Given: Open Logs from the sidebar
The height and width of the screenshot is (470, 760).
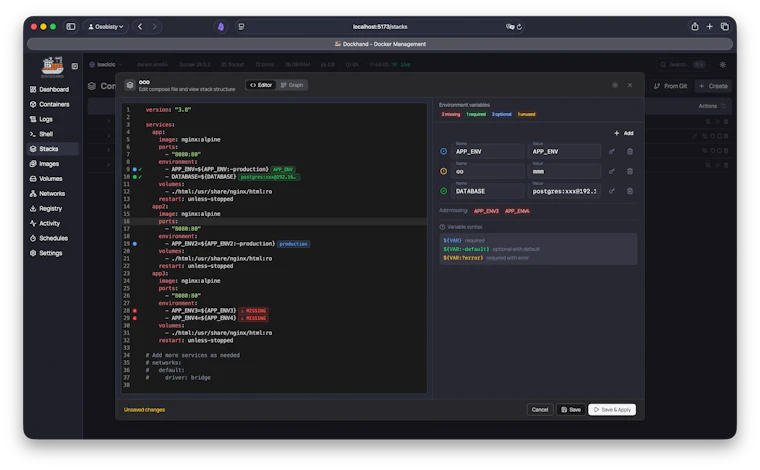Looking at the screenshot, I should click(42, 119).
